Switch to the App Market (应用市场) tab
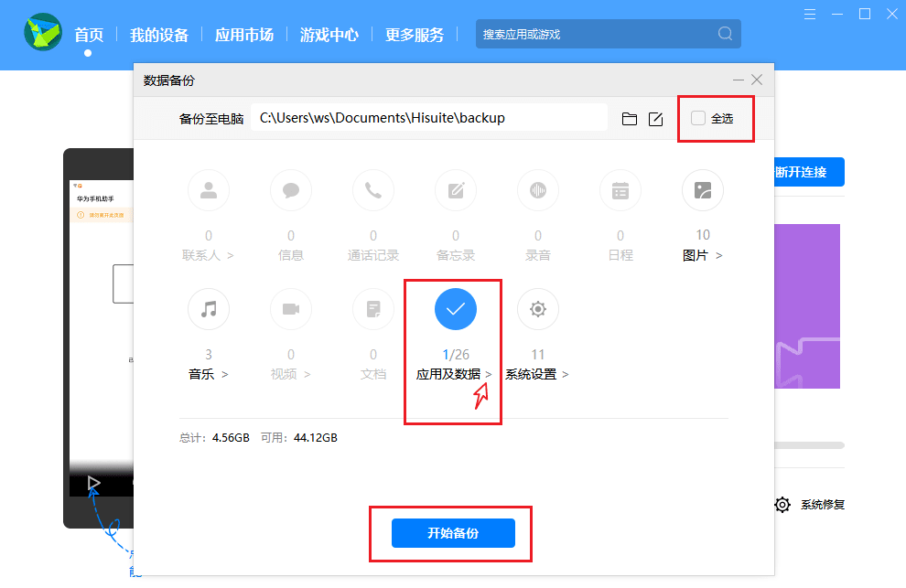 point(243,34)
